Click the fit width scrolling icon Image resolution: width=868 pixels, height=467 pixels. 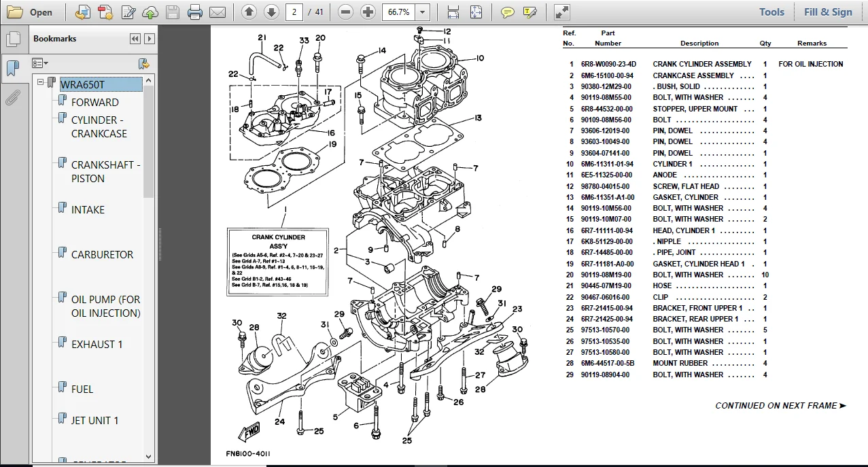(453, 12)
